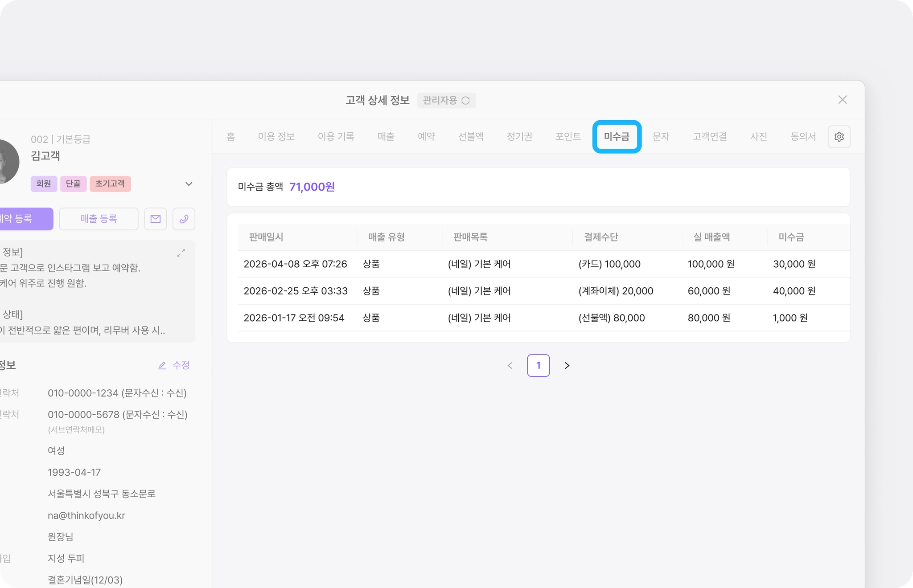Open the 동의서 tab
This screenshot has height=588, width=913.
[x=802, y=137]
